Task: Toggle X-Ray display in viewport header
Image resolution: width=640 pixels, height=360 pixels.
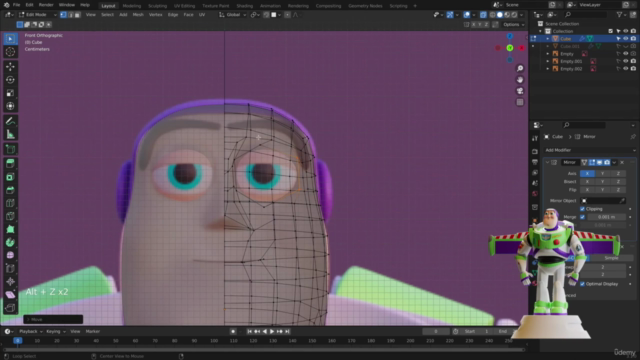Action: click(x=483, y=15)
